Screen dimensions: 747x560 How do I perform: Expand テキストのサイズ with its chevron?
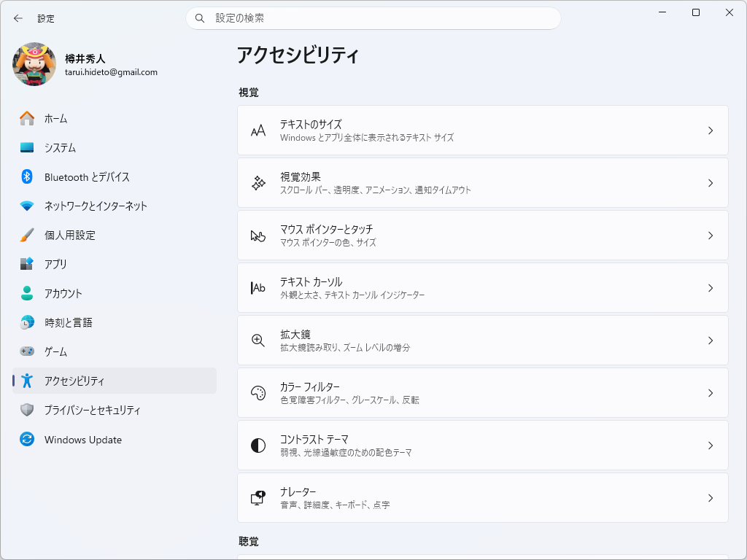[x=711, y=131]
